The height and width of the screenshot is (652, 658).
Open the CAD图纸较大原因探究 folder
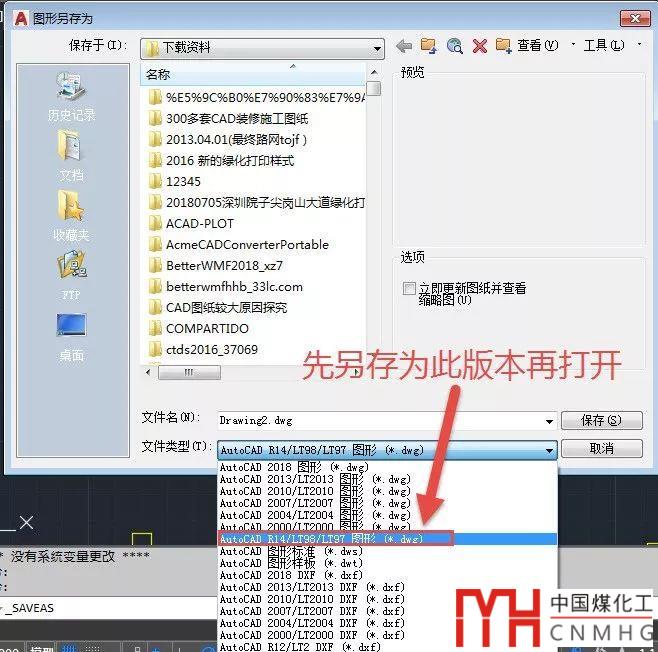218,308
